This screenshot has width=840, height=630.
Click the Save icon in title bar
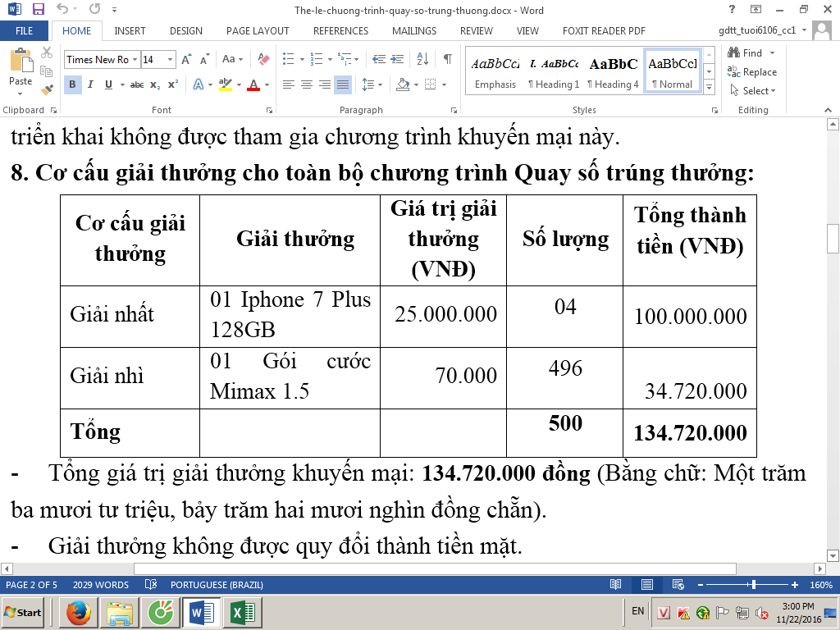pyautogui.click(x=39, y=9)
